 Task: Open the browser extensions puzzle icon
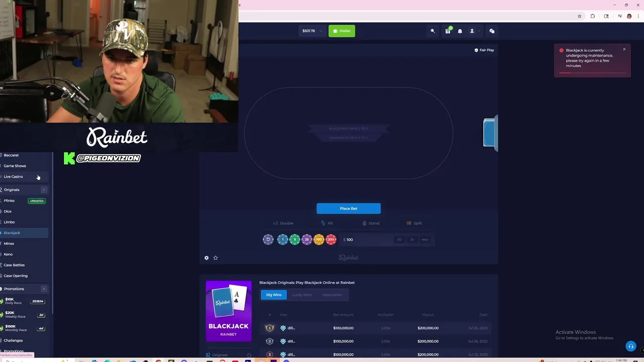tap(593, 16)
